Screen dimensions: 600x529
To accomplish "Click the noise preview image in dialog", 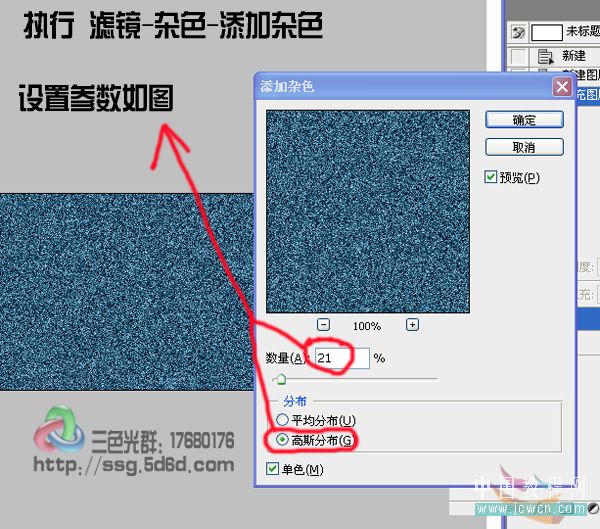I will pyautogui.click(x=367, y=210).
